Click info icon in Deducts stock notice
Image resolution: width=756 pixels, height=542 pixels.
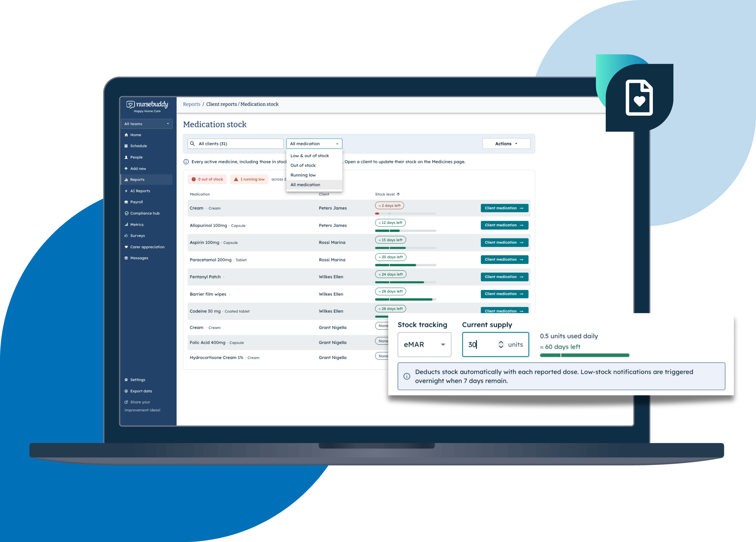pos(407,377)
